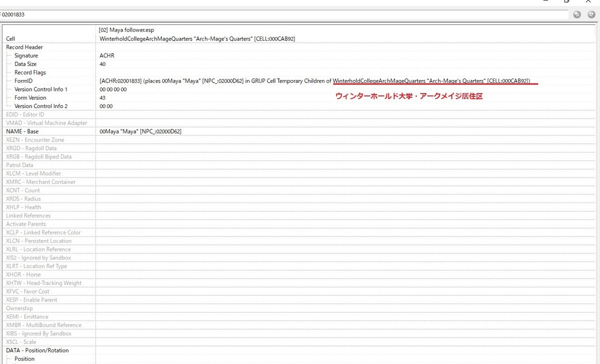
Task: Select the XHLP - Health row
Action: point(23,207)
